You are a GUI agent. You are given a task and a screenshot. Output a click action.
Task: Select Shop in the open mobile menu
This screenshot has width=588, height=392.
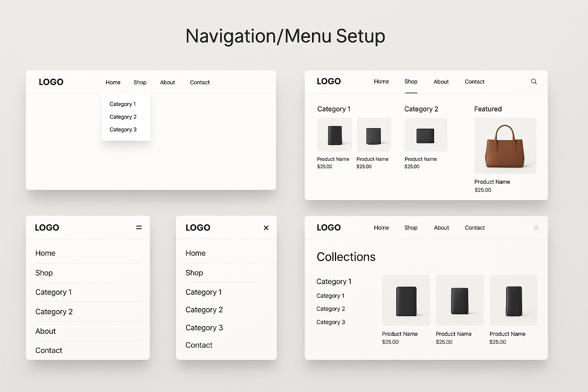tap(194, 273)
